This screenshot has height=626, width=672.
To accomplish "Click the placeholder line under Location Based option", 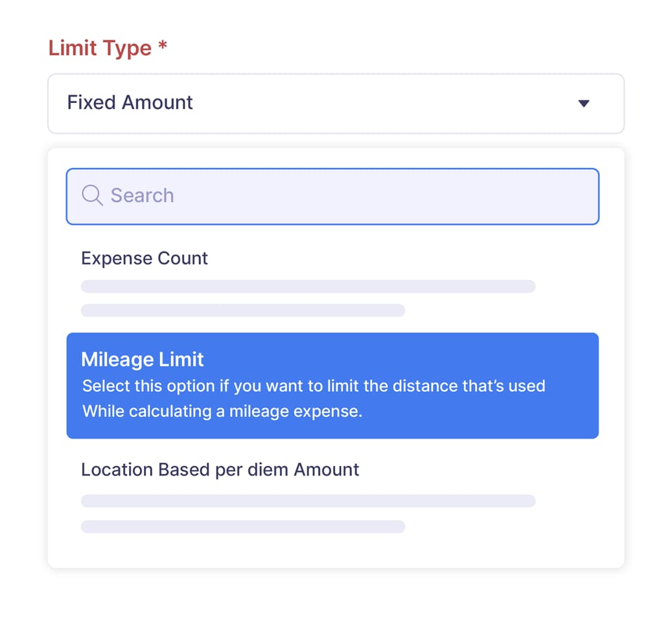I will tap(308, 500).
